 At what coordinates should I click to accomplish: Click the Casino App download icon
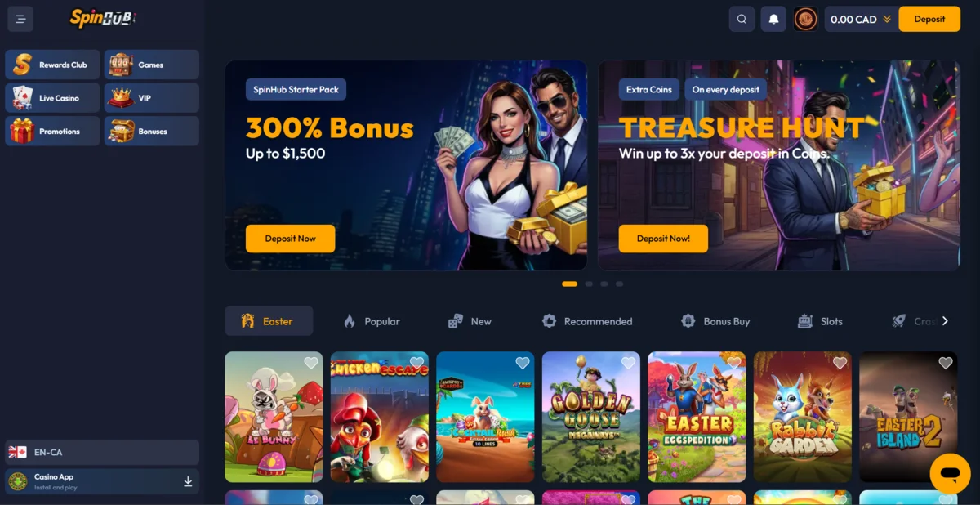[188, 481]
